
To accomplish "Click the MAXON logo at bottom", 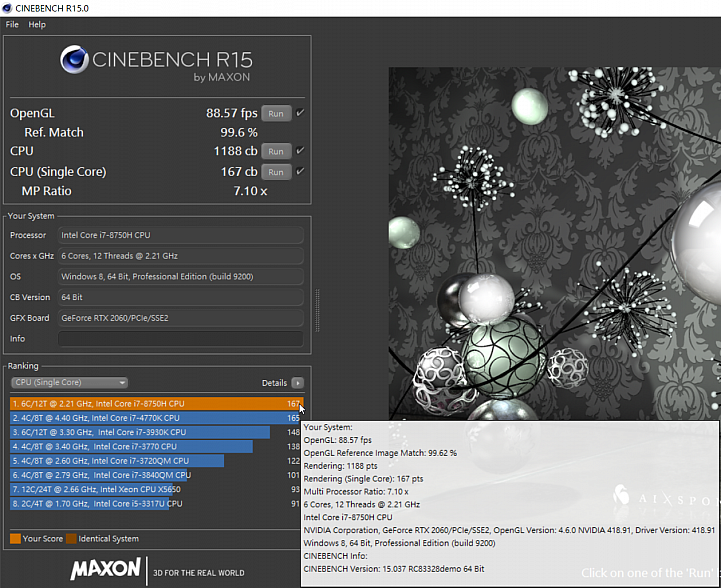I will coord(106,569).
